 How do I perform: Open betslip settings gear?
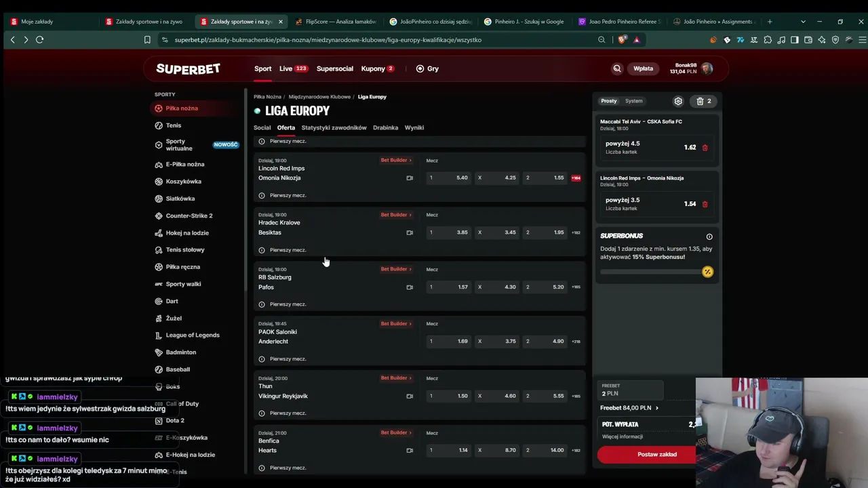[x=678, y=101]
